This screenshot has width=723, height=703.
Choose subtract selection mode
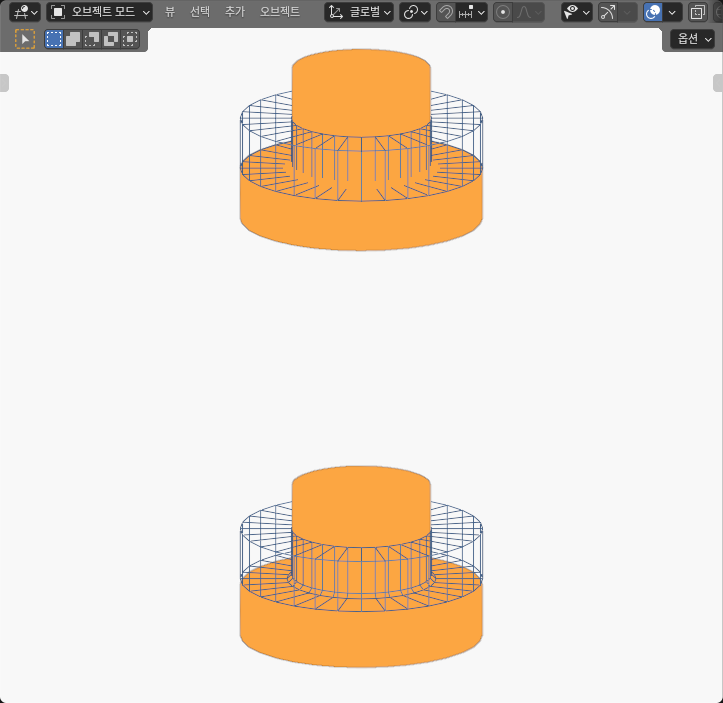pyautogui.click(x=92, y=39)
